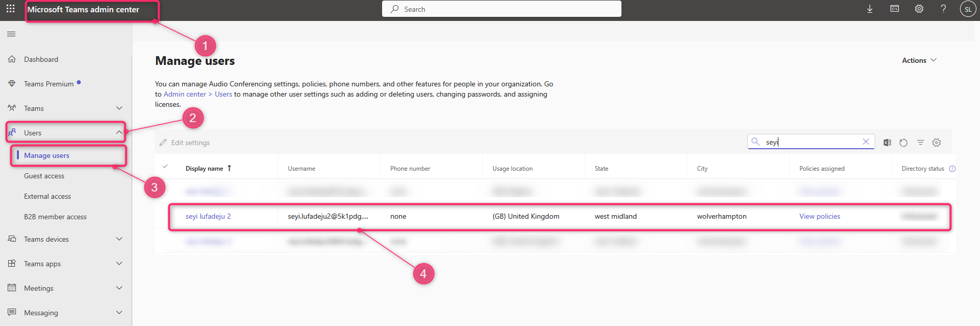Click the Edit settings button
The width and height of the screenshot is (980, 326).
point(185,143)
